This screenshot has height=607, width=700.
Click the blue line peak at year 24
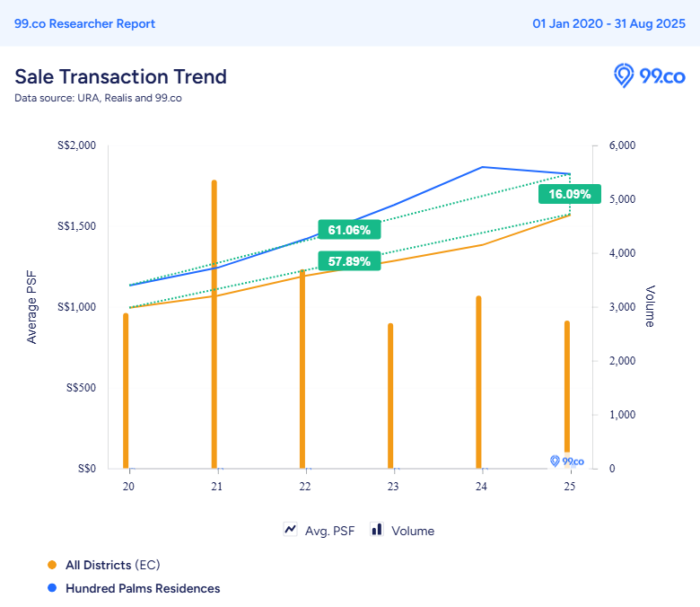pos(482,167)
